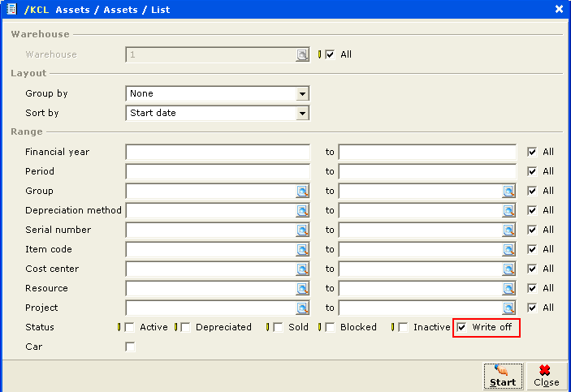Open Project to-field lookup icon
Image resolution: width=571 pixels, height=392 pixels.
508,308
